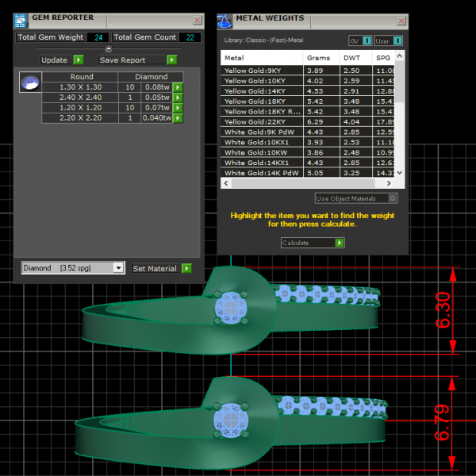This screenshot has width=476, height=476.
Task: Click green arrow for 0.05tw gem row
Action: (x=178, y=98)
